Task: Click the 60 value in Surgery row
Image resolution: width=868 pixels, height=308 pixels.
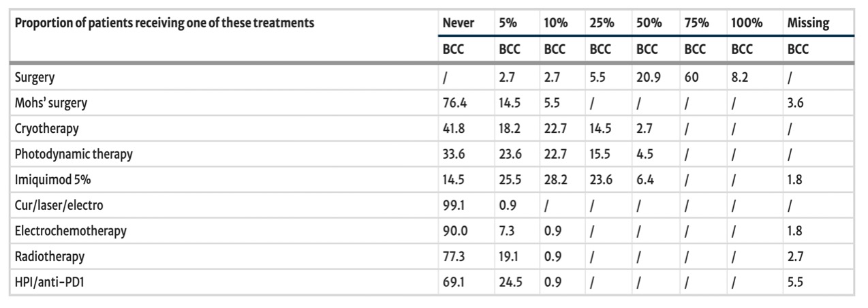Action: point(690,78)
